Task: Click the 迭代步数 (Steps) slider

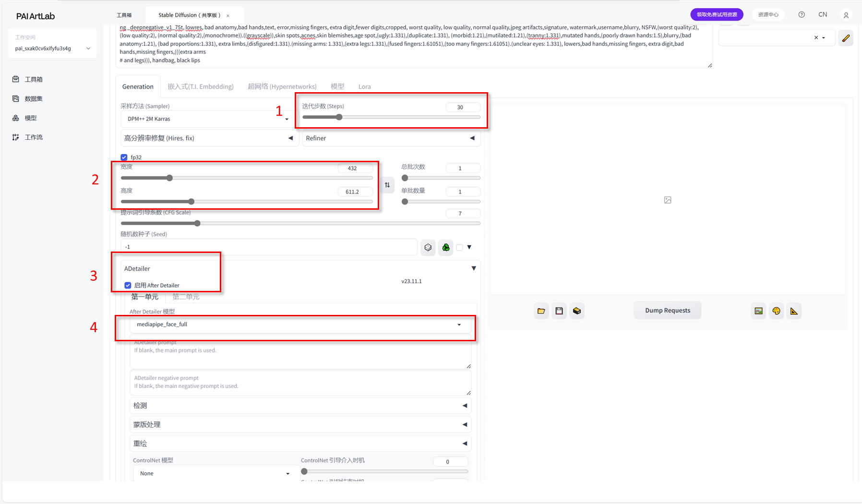Action: [x=391, y=117]
